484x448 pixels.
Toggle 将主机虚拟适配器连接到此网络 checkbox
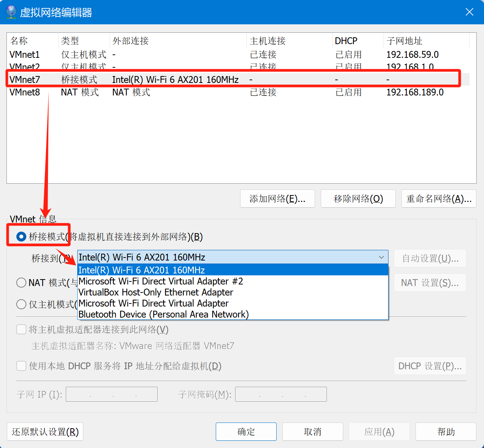pyautogui.click(x=21, y=329)
